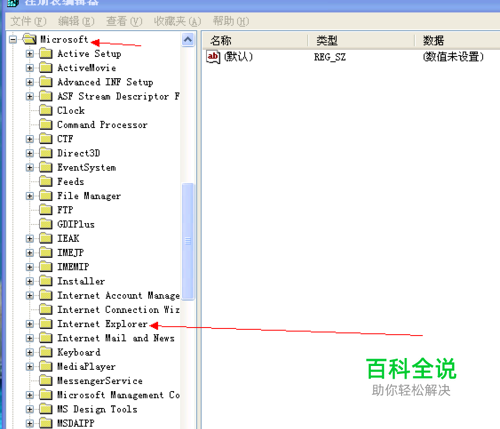Click the Direct3D folder icon
Screen dimensions: 500x429
pyautogui.click(x=46, y=153)
